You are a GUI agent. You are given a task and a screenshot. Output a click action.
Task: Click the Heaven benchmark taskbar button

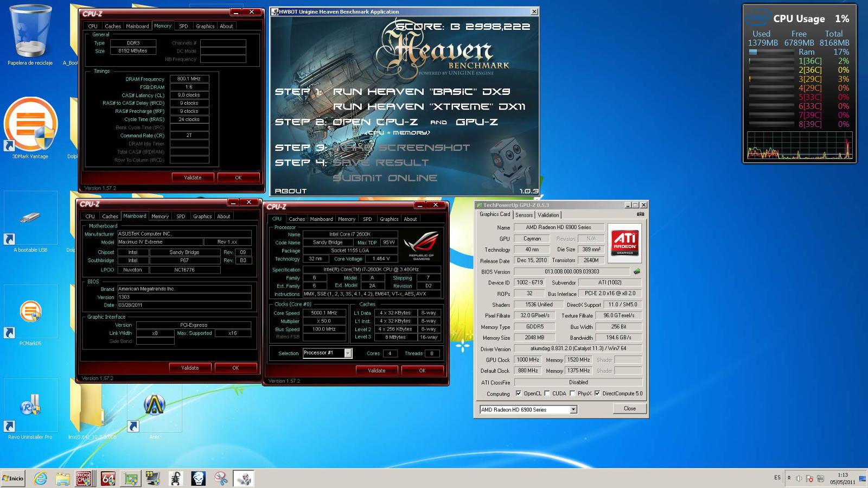244,478
